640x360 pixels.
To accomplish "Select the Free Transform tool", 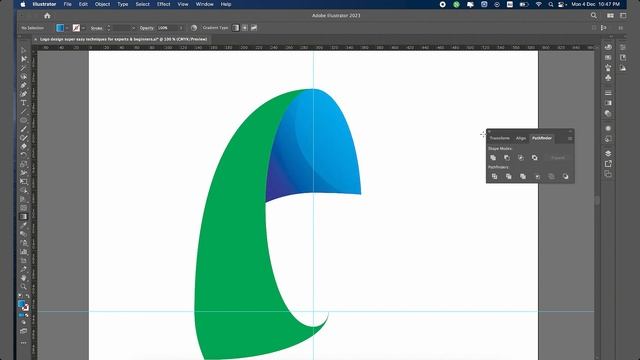I will point(23,182).
